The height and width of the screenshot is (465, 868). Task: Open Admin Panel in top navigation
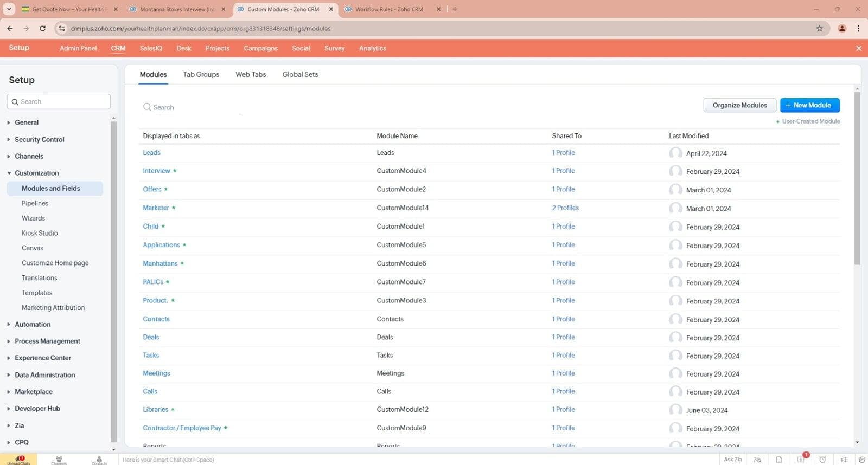click(78, 48)
